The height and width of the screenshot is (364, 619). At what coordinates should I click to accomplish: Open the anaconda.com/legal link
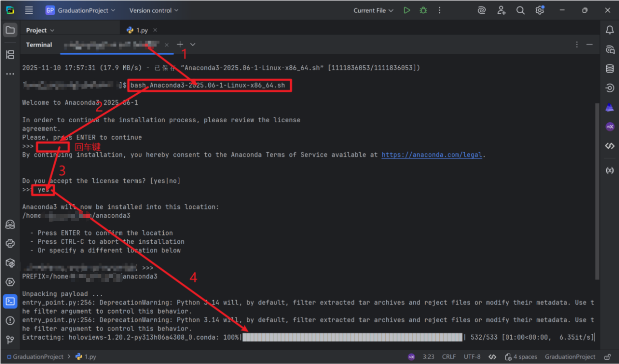coord(431,155)
